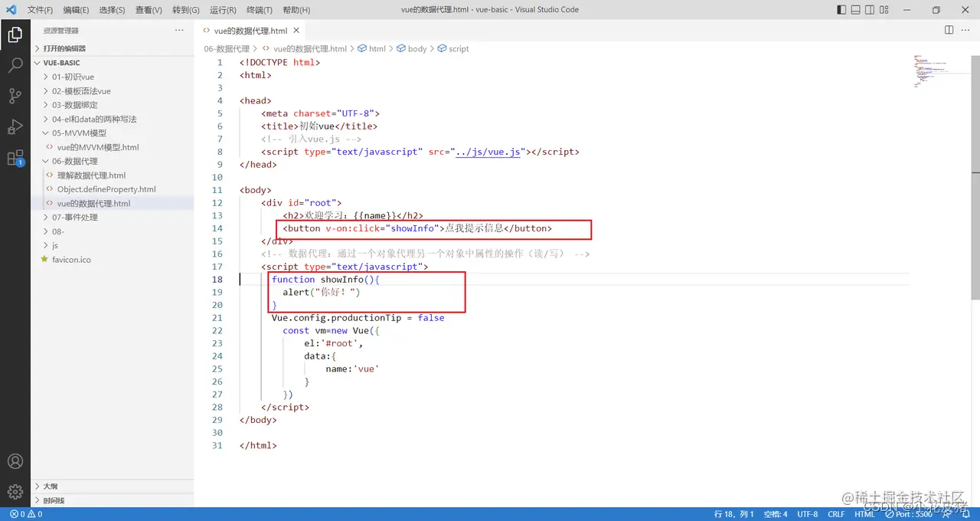Click the VS Code logo in title bar
This screenshot has width=980, height=521.
pos(12,10)
